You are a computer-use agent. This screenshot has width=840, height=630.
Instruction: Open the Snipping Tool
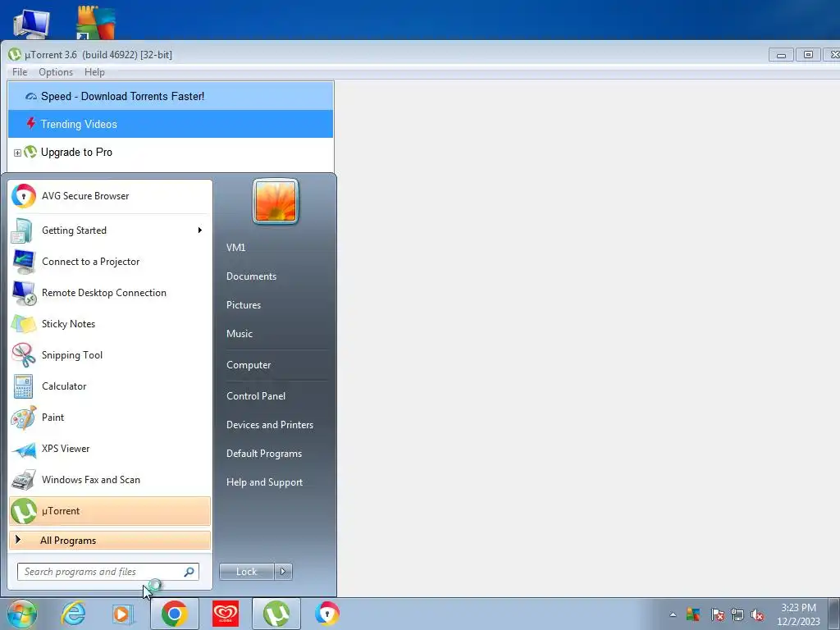coord(110,354)
